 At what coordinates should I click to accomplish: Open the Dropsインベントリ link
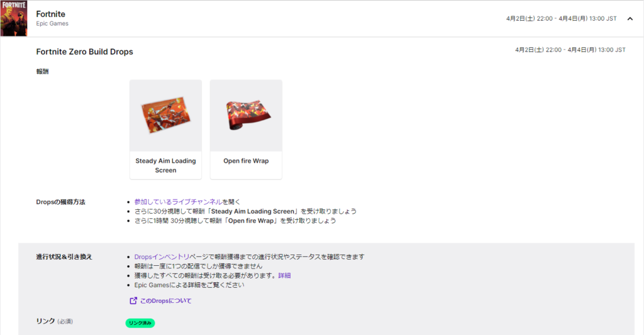point(162,257)
